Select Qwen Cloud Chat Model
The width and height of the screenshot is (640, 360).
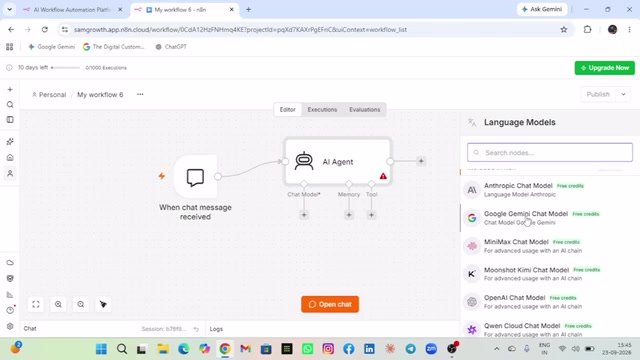click(x=550, y=329)
